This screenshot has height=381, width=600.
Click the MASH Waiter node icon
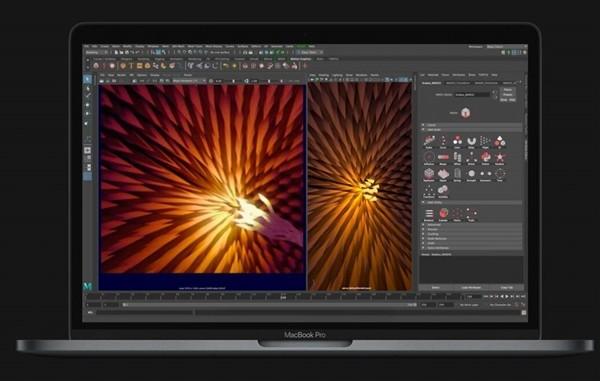(x=465, y=113)
